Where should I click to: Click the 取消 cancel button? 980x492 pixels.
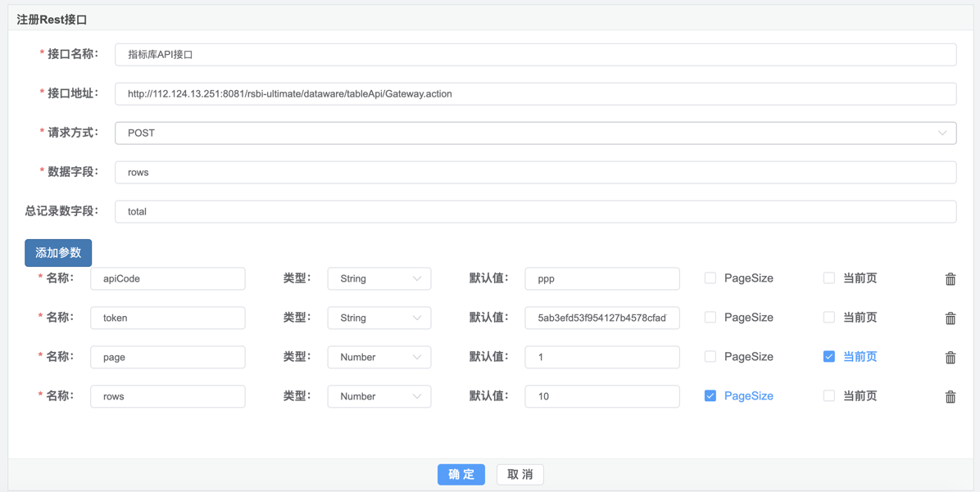click(520, 475)
